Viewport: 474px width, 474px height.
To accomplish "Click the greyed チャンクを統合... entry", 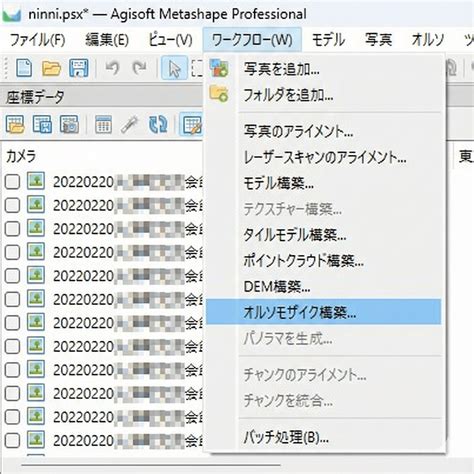I will point(323,400).
